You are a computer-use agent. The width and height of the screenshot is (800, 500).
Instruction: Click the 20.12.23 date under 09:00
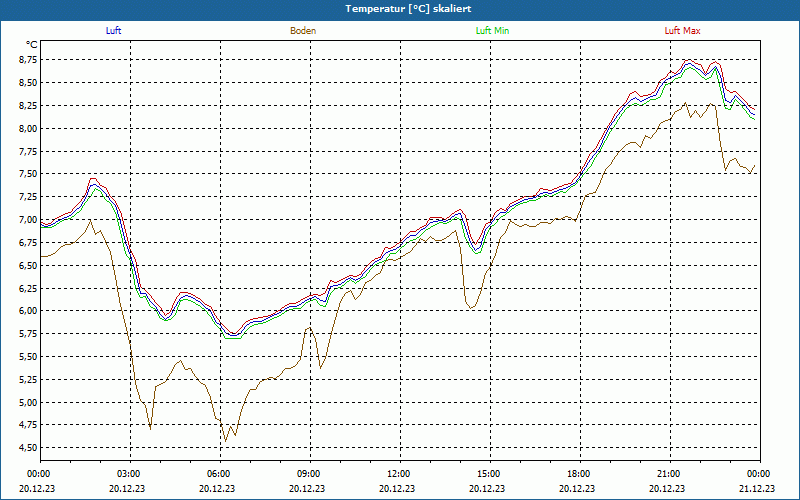tap(307, 488)
